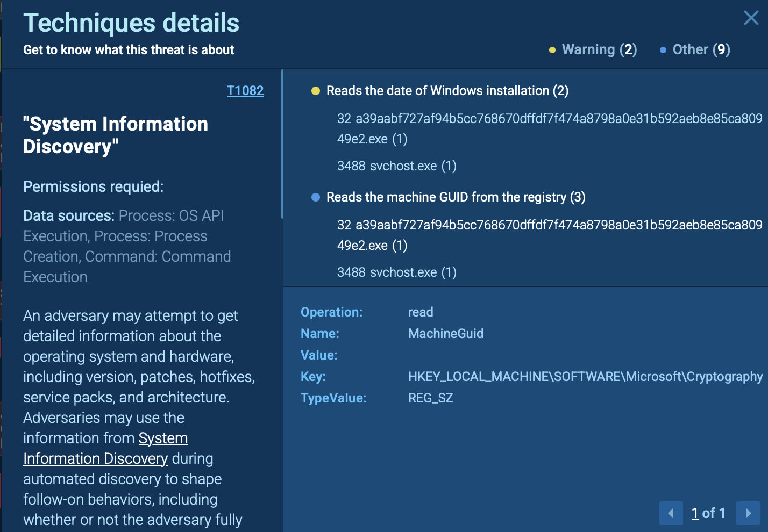Select 3488 svchost.exe under machine GUID
768x532 pixels.
[397, 272]
